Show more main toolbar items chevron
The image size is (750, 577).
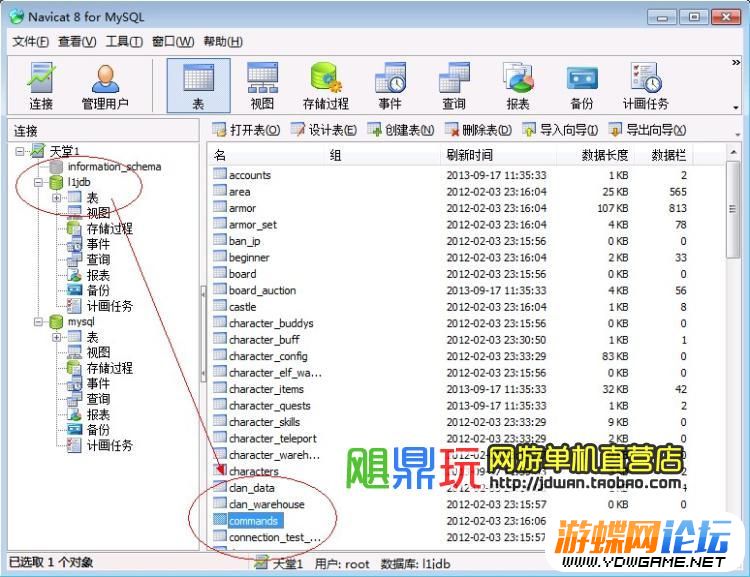point(736,63)
